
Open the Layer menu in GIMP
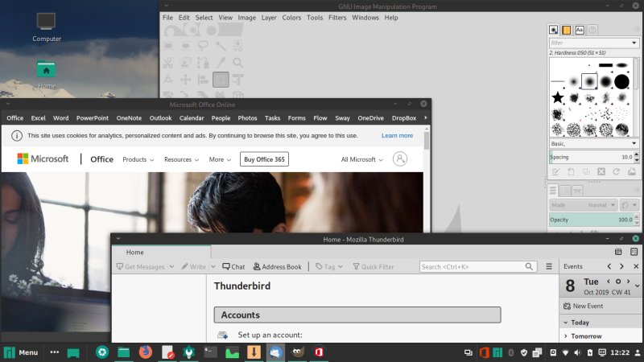point(269,18)
